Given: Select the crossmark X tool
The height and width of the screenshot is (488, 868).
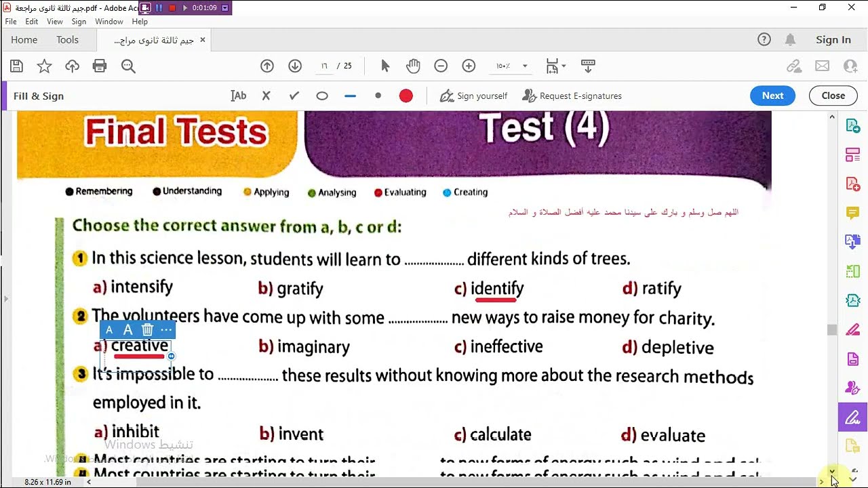Looking at the screenshot, I should pos(266,96).
